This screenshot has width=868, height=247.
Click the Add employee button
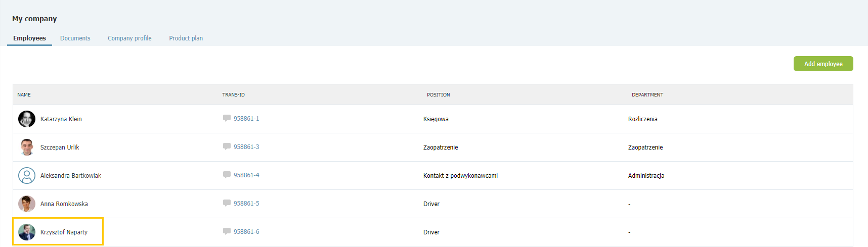pyautogui.click(x=823, y=64)
